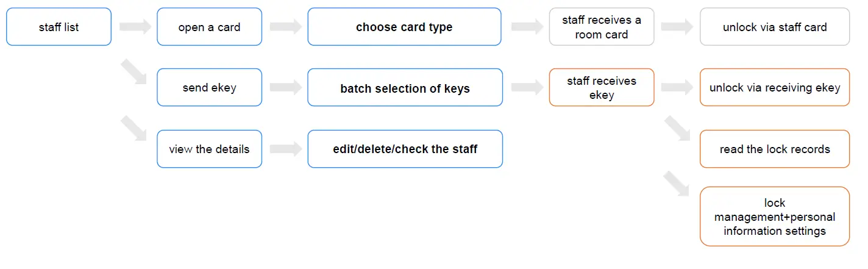Click the staff receives ekey box
Viewport: 868px width, 269px height.
coord(601,87)
